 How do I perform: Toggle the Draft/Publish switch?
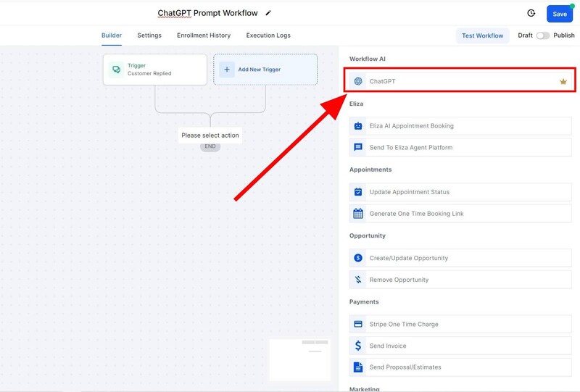542,36
